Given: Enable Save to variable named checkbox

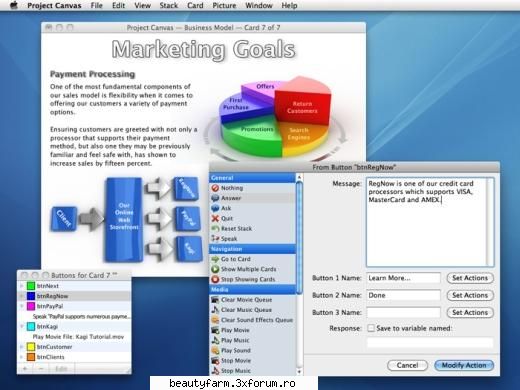Looking at the screenshot, I should pyautogui.click(x=371, y=328).
